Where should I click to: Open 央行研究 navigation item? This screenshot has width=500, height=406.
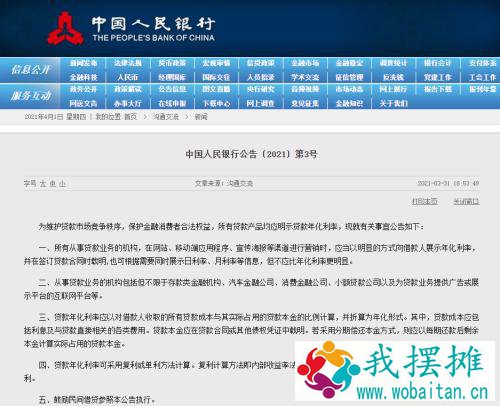(261, 89)
